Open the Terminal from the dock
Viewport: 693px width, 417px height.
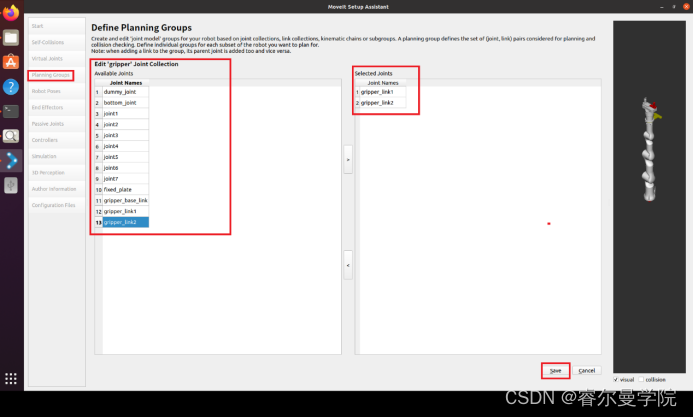coord(11,111)
